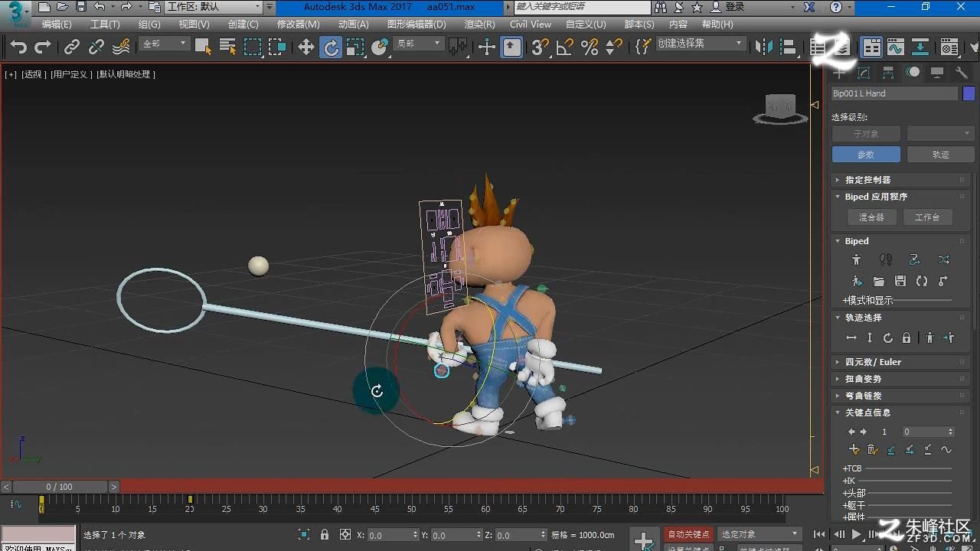Click the Redo arrow in main toolbar
Screen dimensions: 980x551
tap(43, 47)
